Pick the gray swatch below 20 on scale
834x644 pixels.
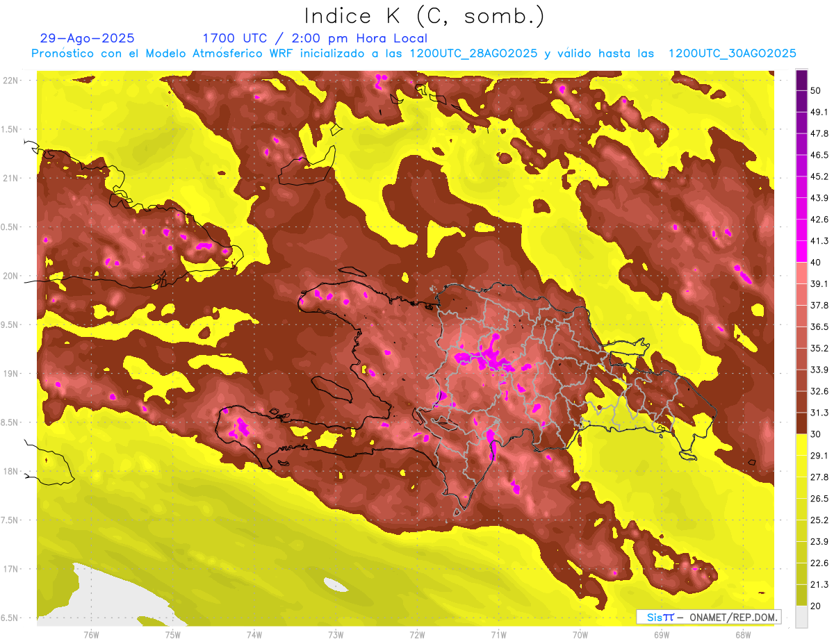click(801, 617)
